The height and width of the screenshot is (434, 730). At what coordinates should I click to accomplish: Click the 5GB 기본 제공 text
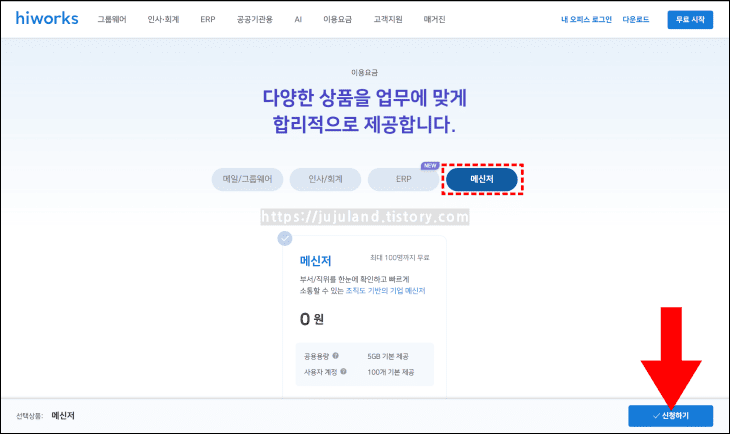387,356
